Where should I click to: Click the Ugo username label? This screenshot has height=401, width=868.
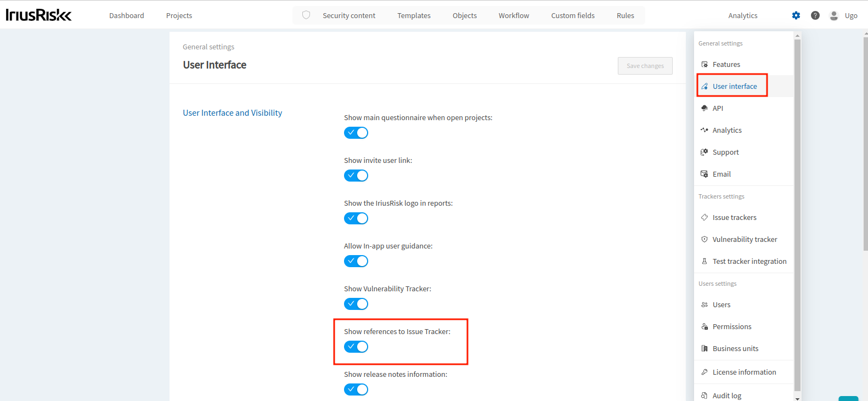tap(851, 15)
